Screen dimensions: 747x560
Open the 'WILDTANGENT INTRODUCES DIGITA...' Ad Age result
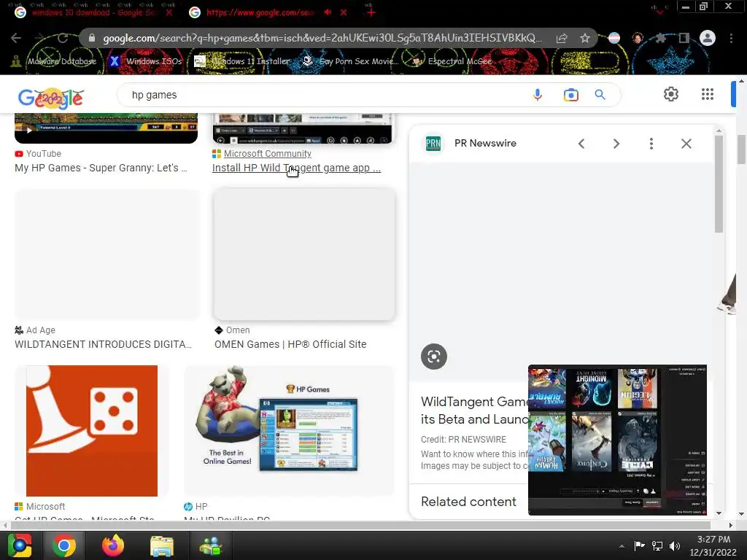click(104, 344)
